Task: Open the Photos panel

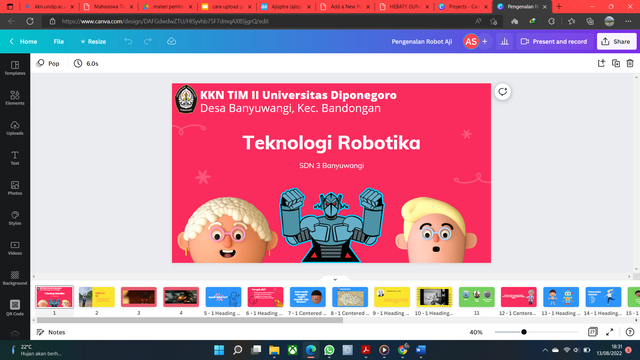Action: [x=15, y=188]
